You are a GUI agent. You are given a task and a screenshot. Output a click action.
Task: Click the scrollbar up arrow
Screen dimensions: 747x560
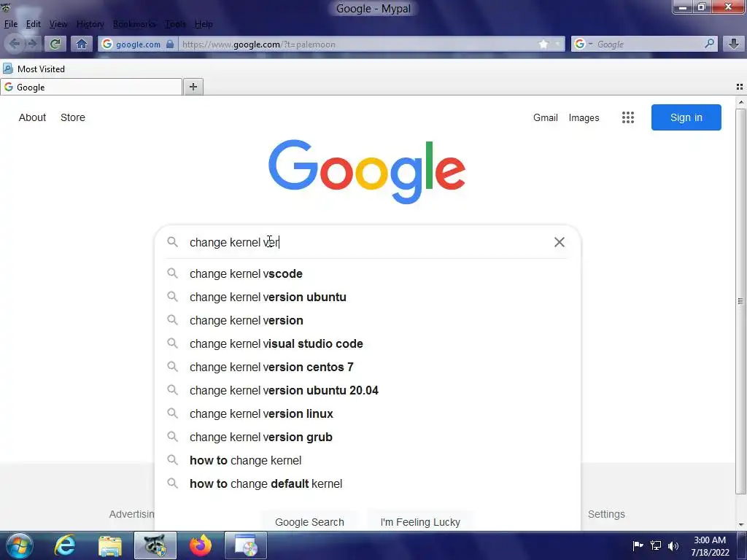(x=741, y=102)
